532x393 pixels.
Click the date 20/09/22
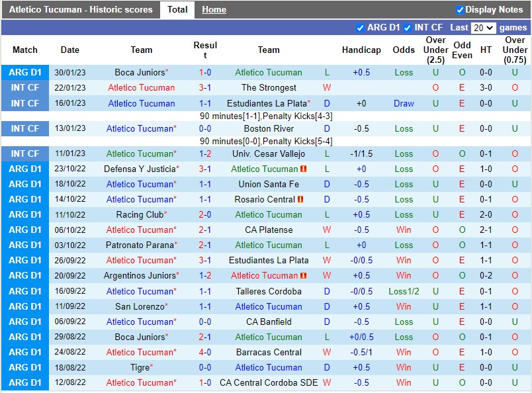pos(70,275)
